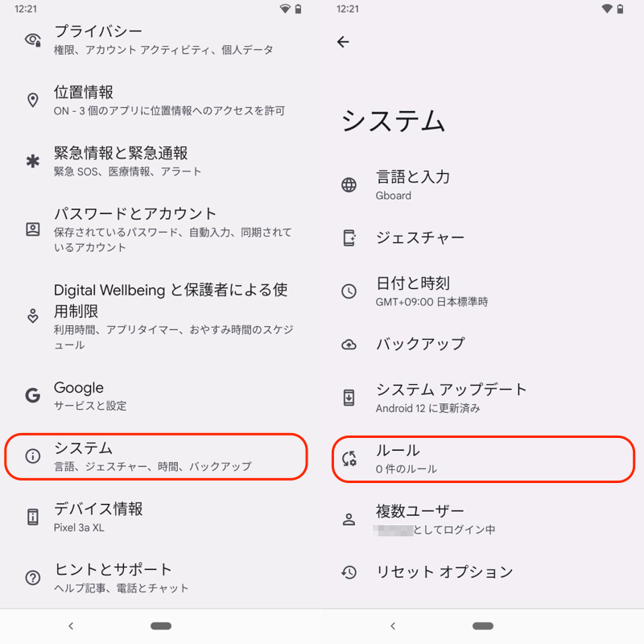The height and width of the screenshot is (644, 644).
Task: Tap the emergency asterisk icon
Action: [x=33, y=161]
